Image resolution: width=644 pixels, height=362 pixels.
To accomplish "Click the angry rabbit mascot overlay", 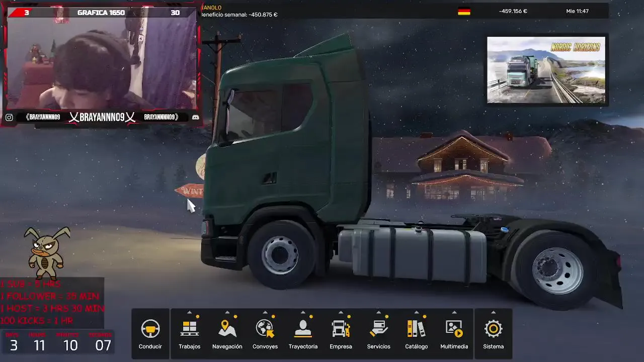I will pyautogui.click(x=47, y=253).
